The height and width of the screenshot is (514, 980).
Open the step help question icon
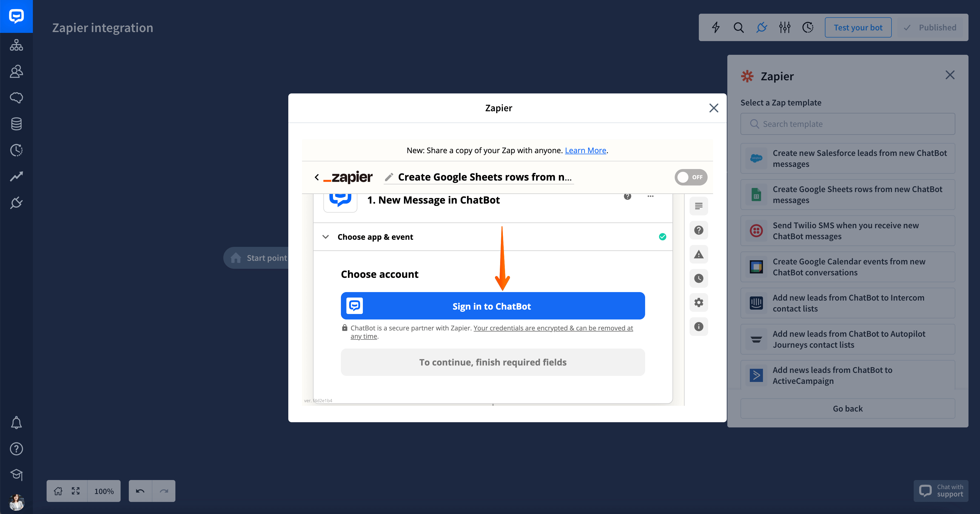pos(627,196)
